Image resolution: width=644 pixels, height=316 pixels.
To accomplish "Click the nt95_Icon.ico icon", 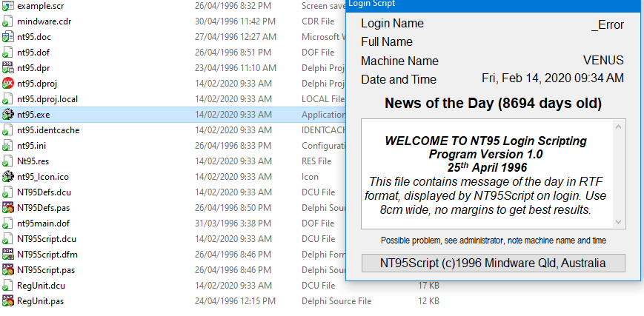I will point(8,177).
